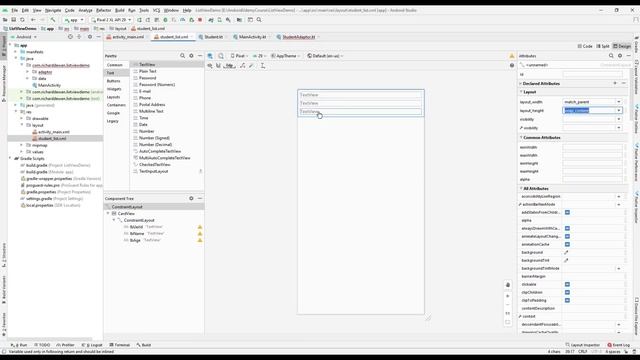Screen dimensions: 640x360
Task: Open Component Tree settings gear
Action: (x=191, y=198)
